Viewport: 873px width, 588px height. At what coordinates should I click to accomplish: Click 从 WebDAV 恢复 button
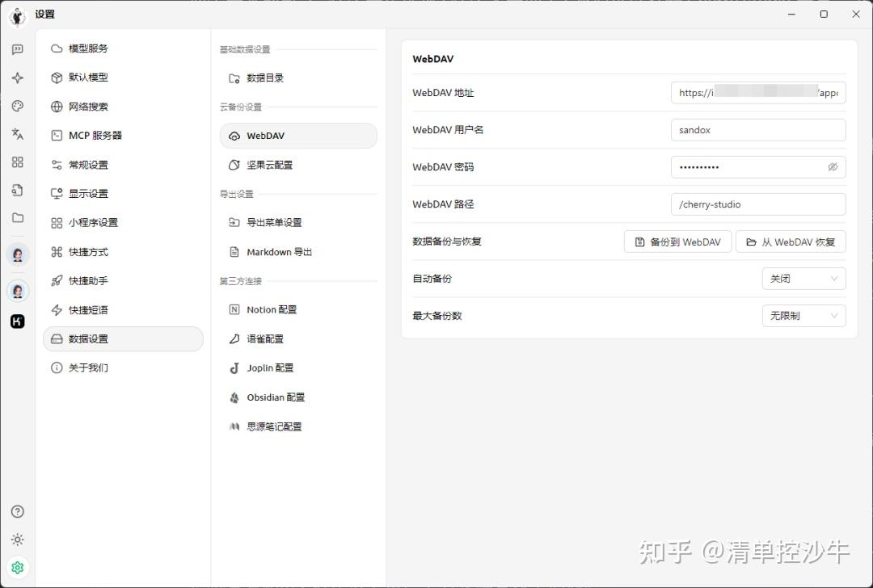[791, 242]
